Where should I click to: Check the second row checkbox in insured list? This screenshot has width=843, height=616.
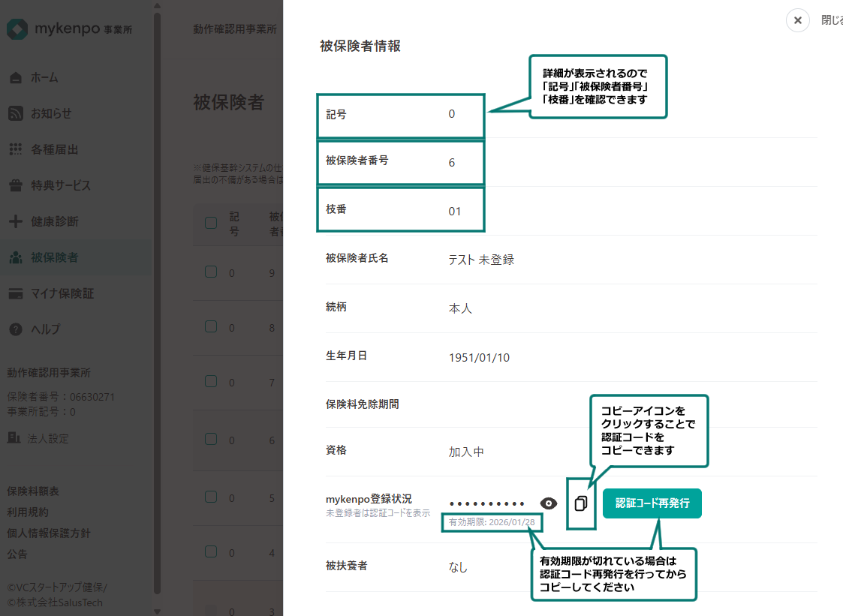click(211, 326)
